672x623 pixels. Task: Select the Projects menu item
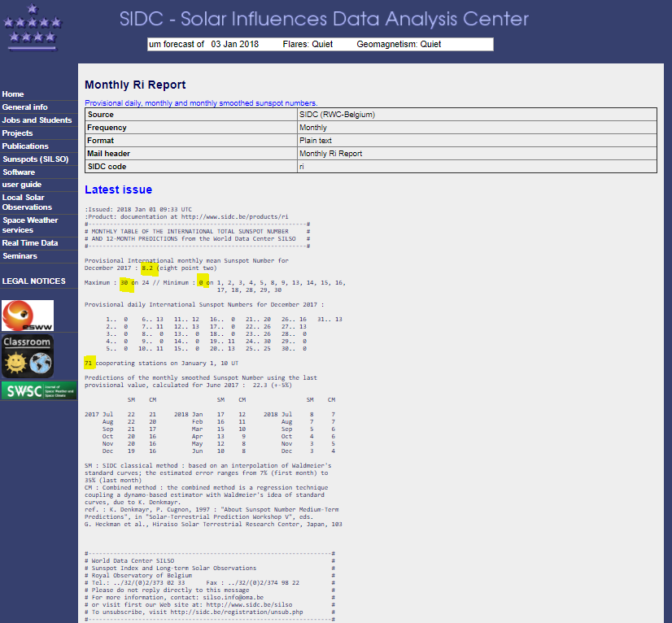coord(17,133)
